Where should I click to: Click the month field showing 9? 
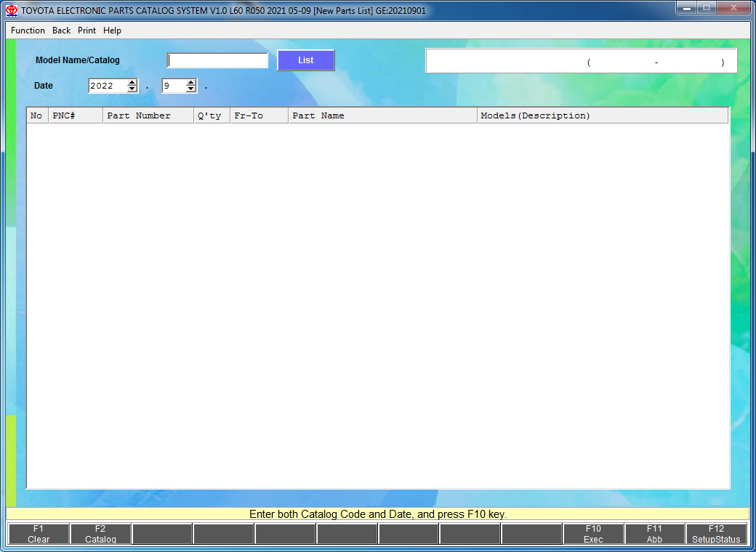[x=174, y=86]
